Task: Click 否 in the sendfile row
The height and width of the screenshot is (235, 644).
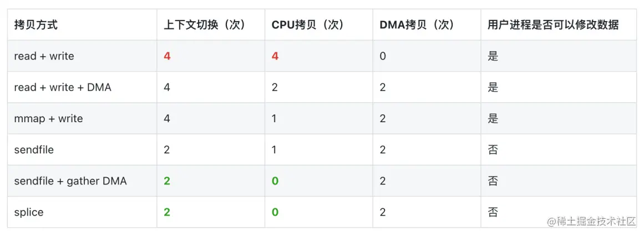Action: (493, 149)
